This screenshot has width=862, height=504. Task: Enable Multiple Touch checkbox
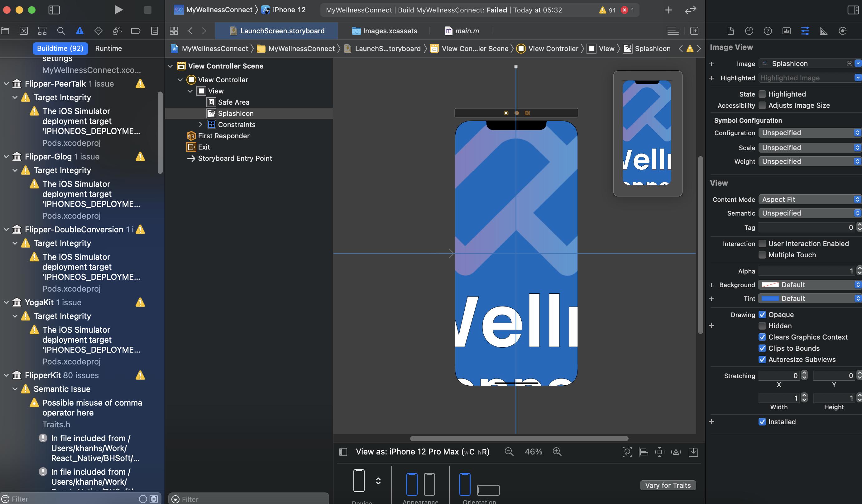pos(762,255)
